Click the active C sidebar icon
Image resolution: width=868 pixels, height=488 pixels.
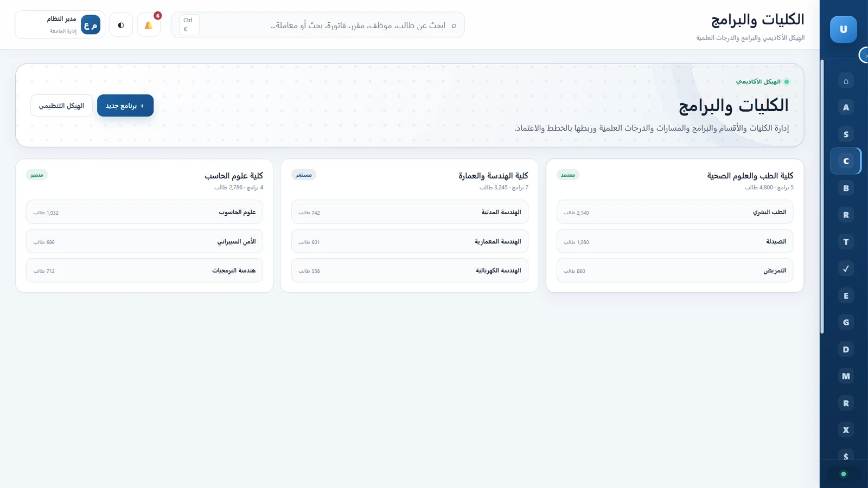[x=846, y=161]
